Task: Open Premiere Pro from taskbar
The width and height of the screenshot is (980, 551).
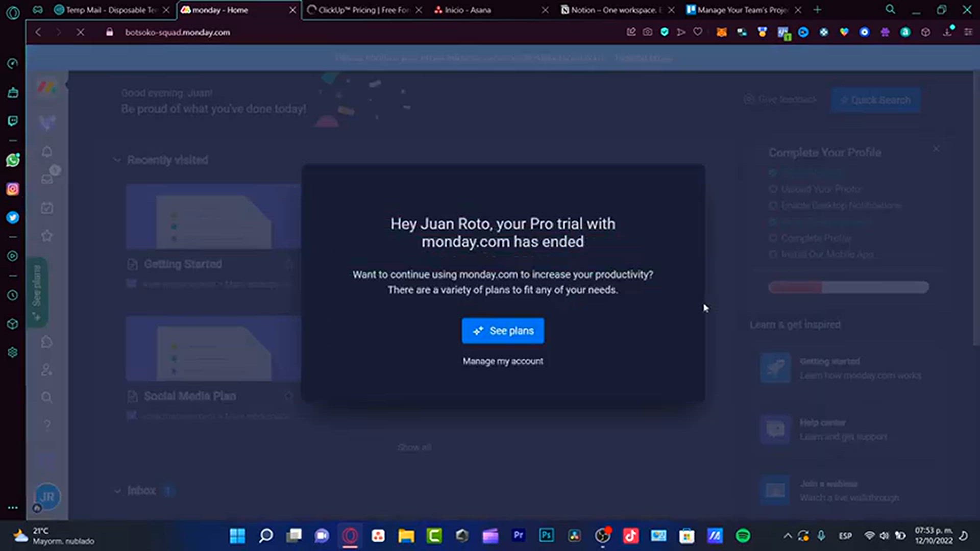Action: (518, 535)
